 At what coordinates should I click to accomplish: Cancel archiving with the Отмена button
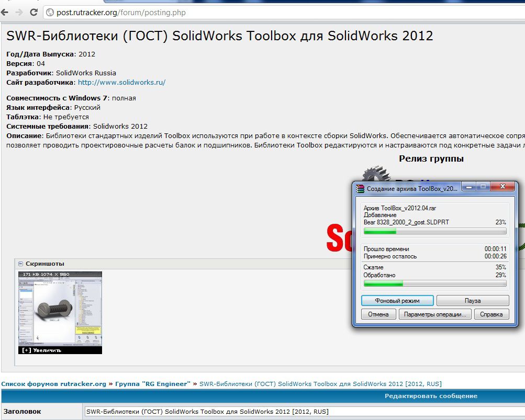pyautogui.click(x=378, y=314)
